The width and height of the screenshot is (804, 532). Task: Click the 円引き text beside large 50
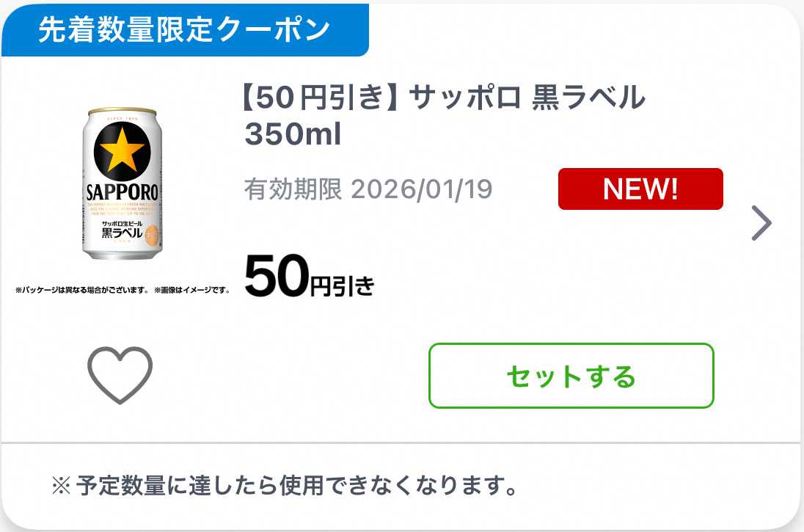tap(343, 286)
